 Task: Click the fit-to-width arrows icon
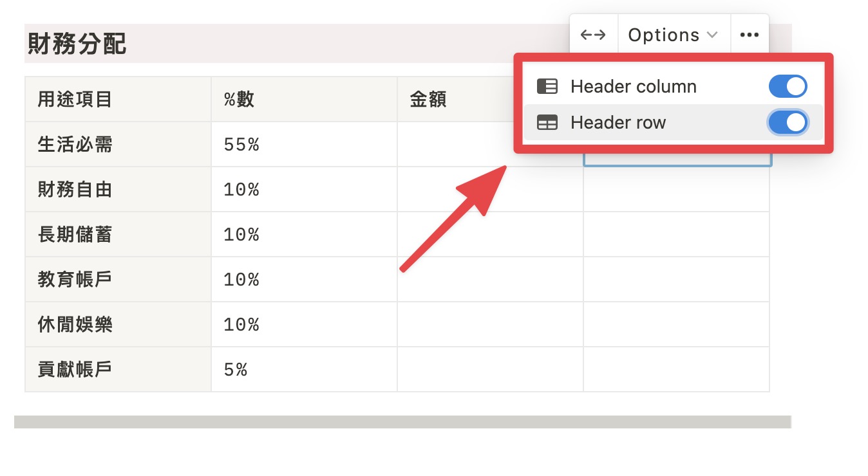tap(593, 35)
